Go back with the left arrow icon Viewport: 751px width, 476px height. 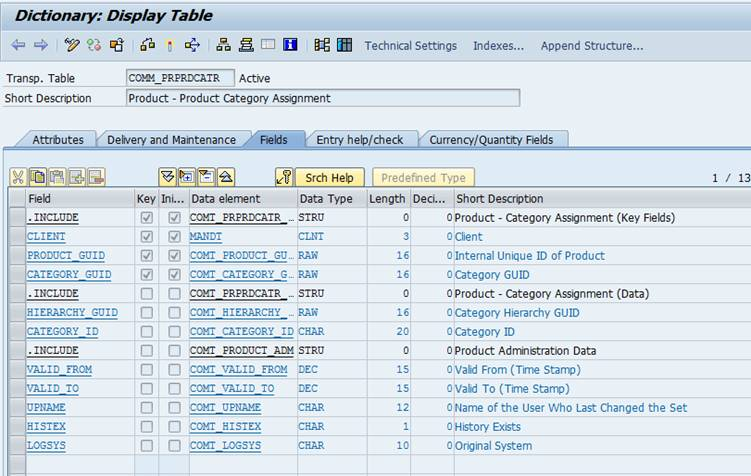point(18,45)
